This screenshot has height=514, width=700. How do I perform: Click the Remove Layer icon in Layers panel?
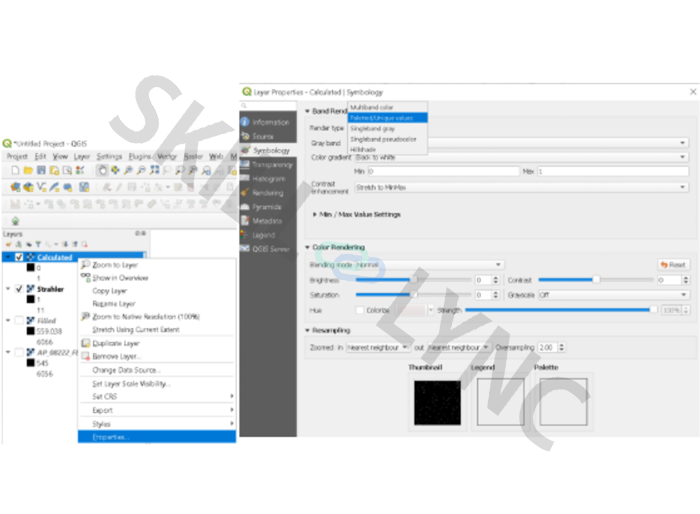[84, 244]
